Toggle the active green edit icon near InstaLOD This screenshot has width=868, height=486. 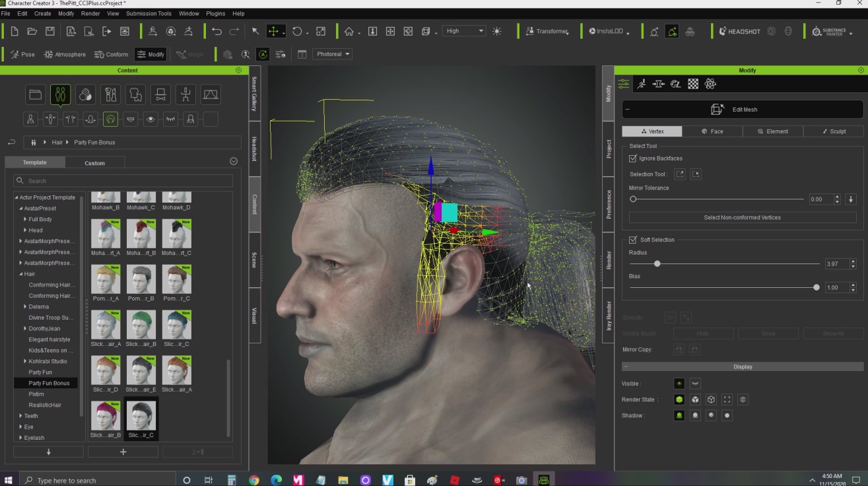[672, 31]
